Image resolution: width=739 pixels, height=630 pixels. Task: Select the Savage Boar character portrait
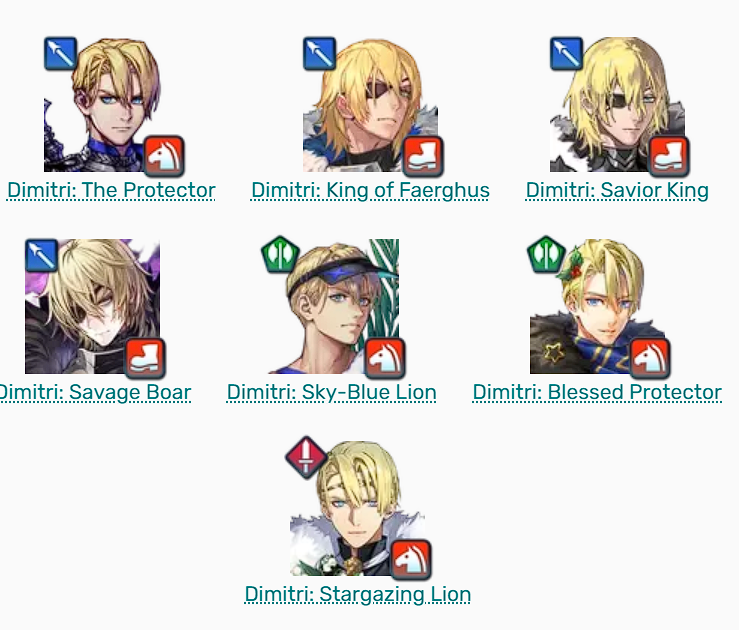pyautogui.click(x=92, y=306)
